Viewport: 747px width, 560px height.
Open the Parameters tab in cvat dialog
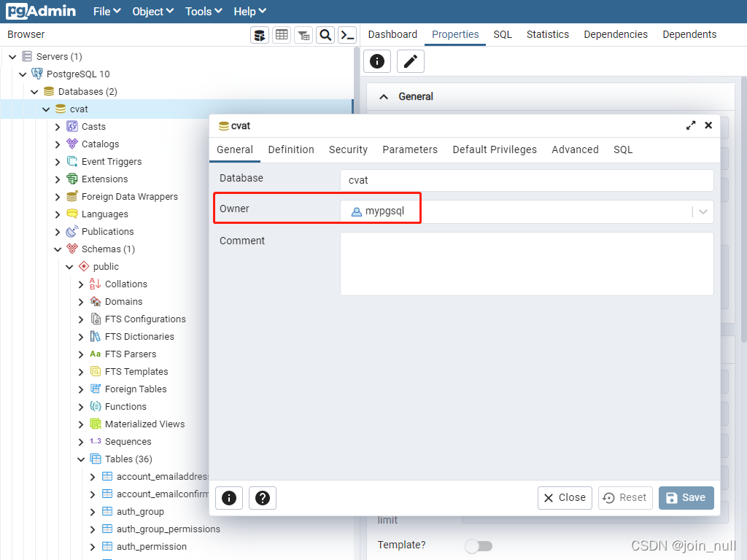click(x=410, y=149)
